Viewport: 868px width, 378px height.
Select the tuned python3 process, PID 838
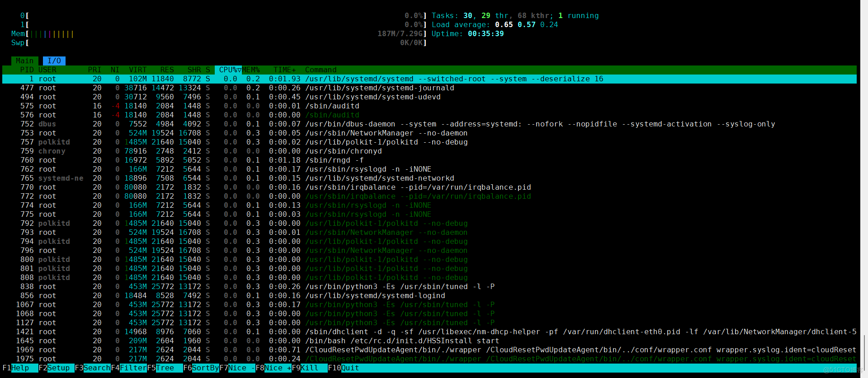429,287
